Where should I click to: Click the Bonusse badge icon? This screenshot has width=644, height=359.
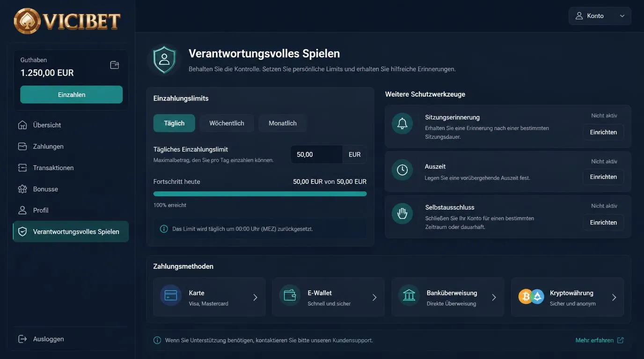click(x=22, y=189)
